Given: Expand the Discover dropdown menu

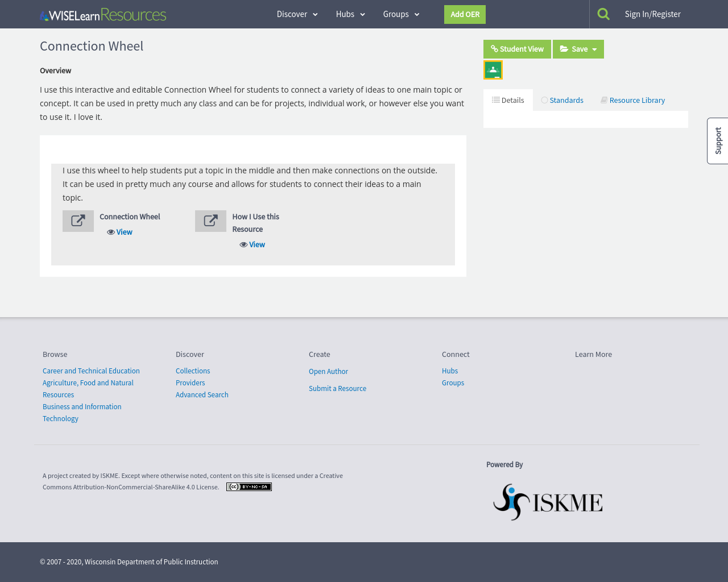Looking at the screenshot, I should 297,14.
